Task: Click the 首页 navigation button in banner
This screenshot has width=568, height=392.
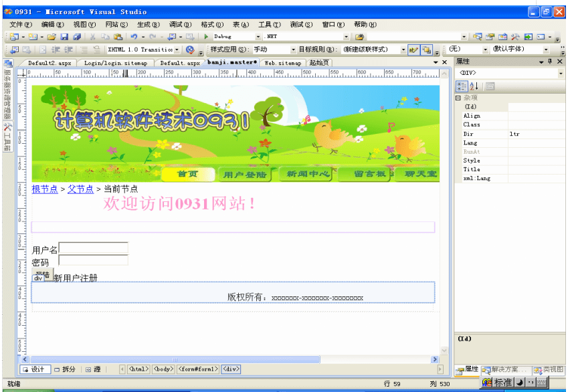Action: (187, 175)
